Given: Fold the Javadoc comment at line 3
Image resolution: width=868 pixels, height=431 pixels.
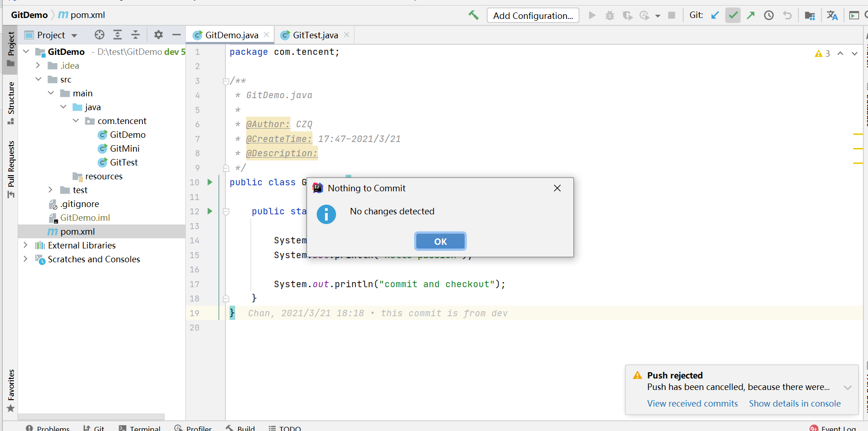Looking at the screenshot, I should pyautogui.click(x=226, y=82).
